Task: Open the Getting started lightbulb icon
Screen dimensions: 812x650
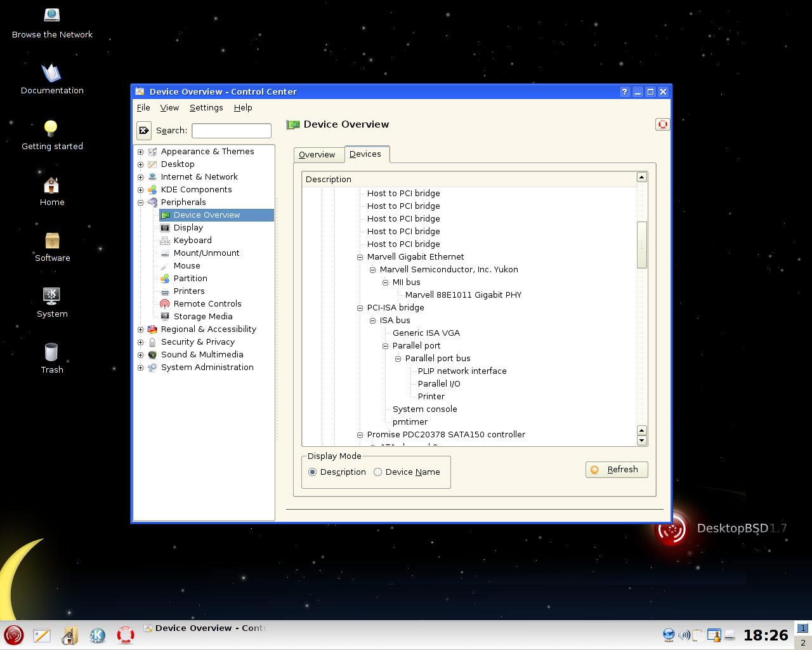Action: 51,128
